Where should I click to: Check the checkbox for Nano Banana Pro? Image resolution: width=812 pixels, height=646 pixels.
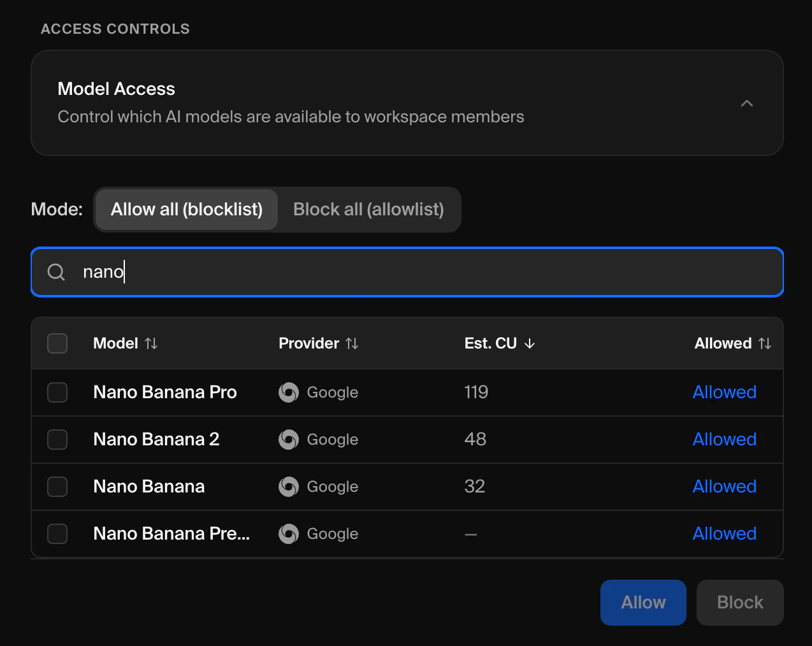[x=57, y=392]
